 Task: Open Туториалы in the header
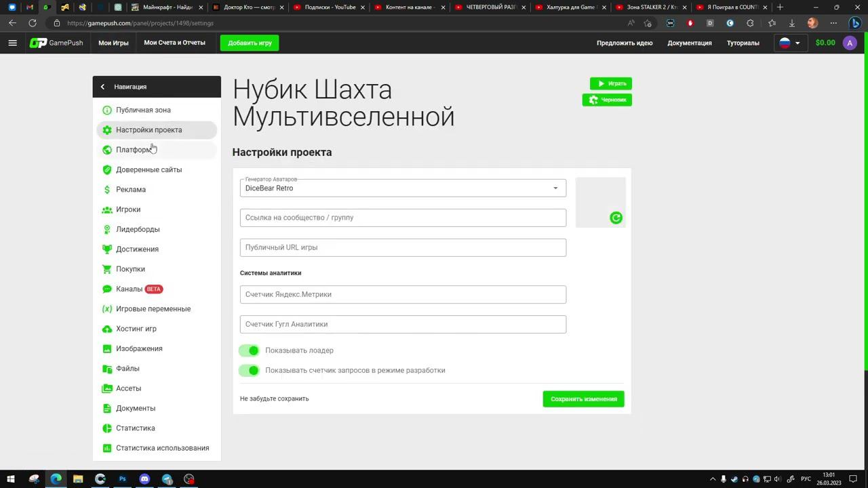coord(743,43)
